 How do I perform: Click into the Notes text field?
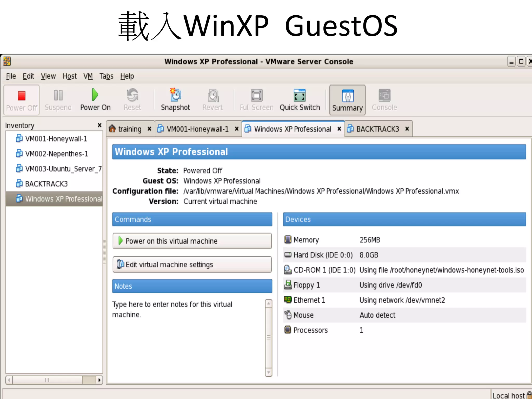tap(188, 338)
